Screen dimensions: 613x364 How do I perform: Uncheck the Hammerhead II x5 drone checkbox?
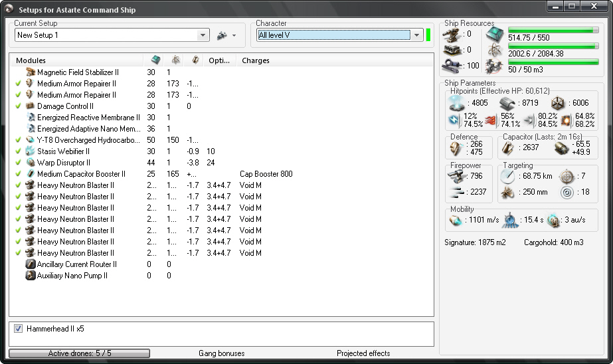[19, 329]
